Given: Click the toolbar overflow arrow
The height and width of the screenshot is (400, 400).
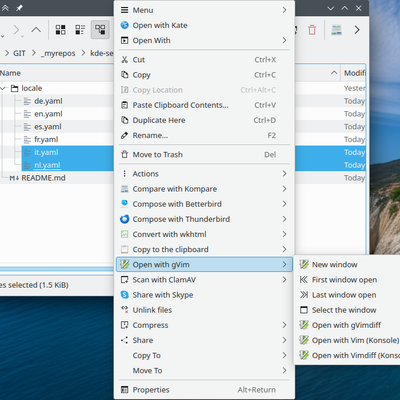Looking at the screenshot, I should click(357, 30).
